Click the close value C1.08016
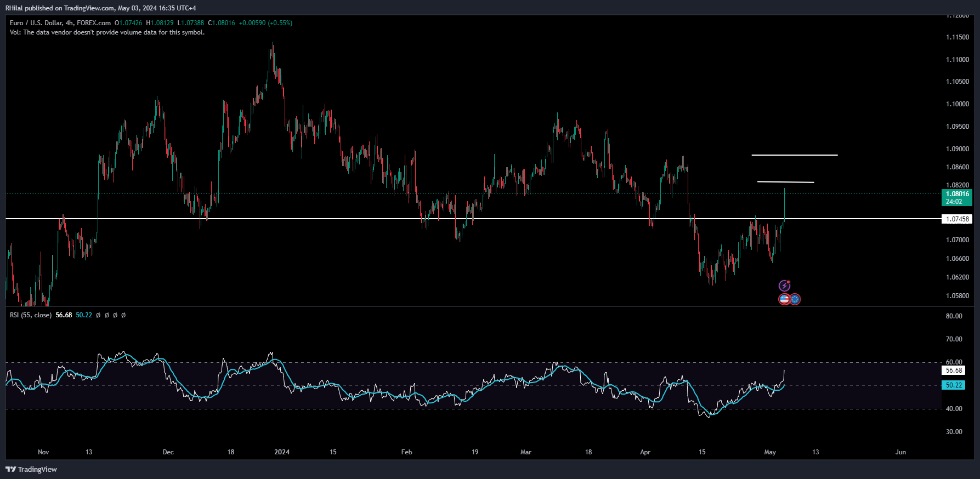The width and height of the screenshot is (980, 479). pyautogui.click(x=222, y=23)
